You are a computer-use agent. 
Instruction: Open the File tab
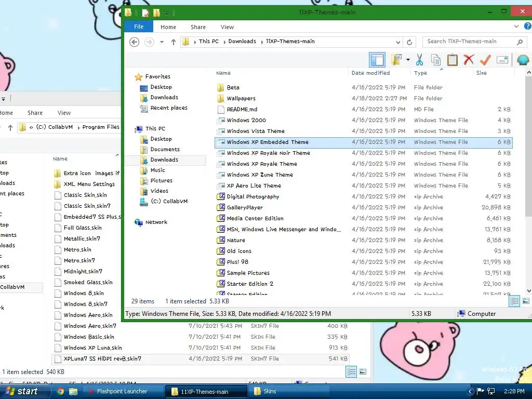click(138, 26)
